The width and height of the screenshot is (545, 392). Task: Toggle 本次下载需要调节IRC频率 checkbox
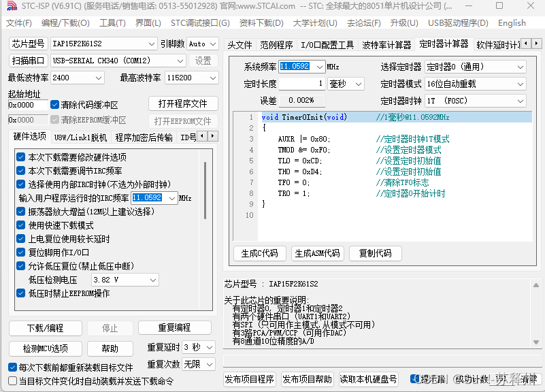21,171
